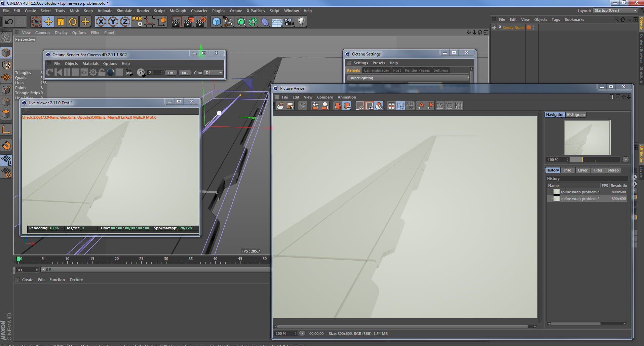
Task: Add a Cube primitive object
Action: [x=217, y=22]
